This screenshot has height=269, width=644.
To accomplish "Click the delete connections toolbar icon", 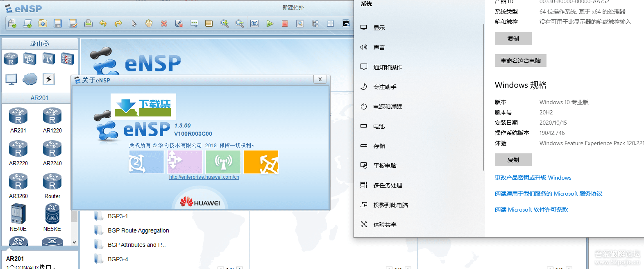I will (x=179, y=23).
